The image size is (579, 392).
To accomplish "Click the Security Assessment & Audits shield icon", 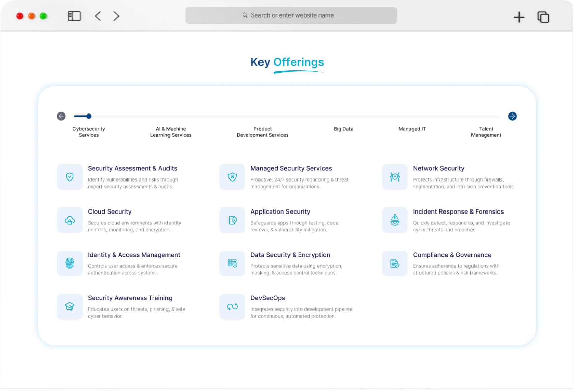I will [69, 177].
